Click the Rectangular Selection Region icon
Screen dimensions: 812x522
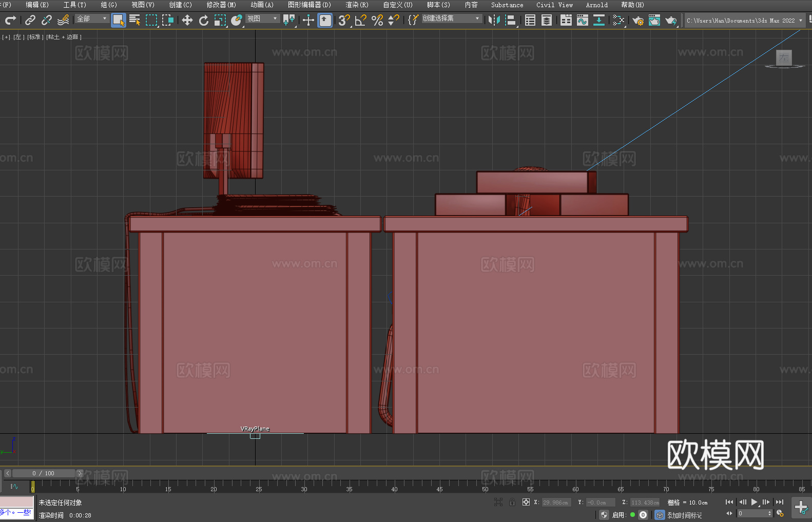click(151, 20)
